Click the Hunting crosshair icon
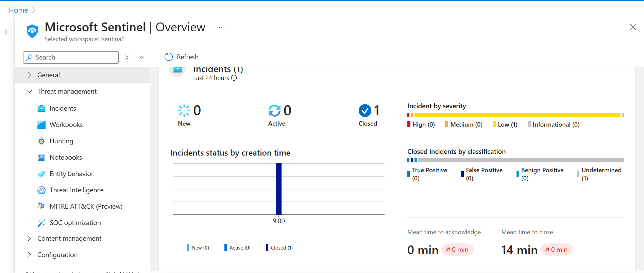Screen dimensions: 644x273 41,141
